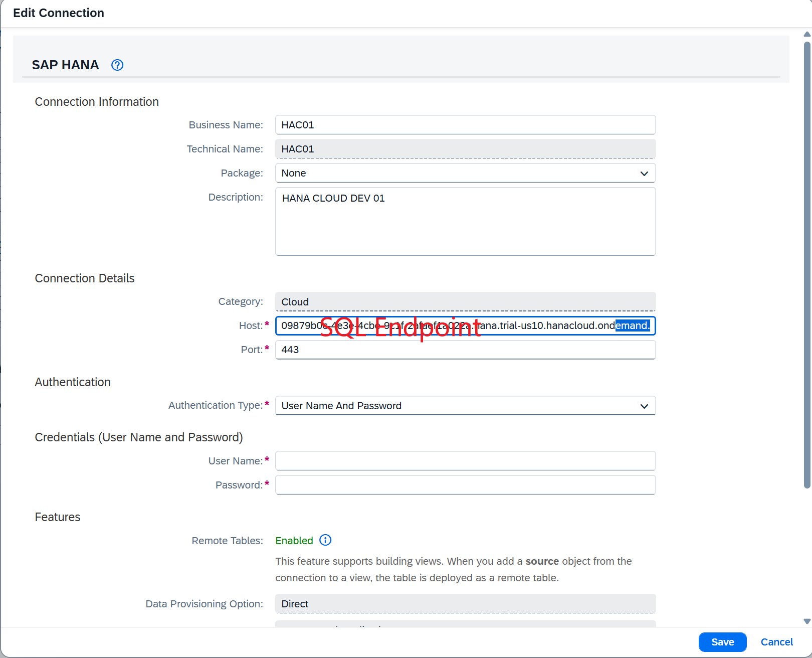Click the Category field showing Cloud
The image size is (812, 658).
[465, 302]
